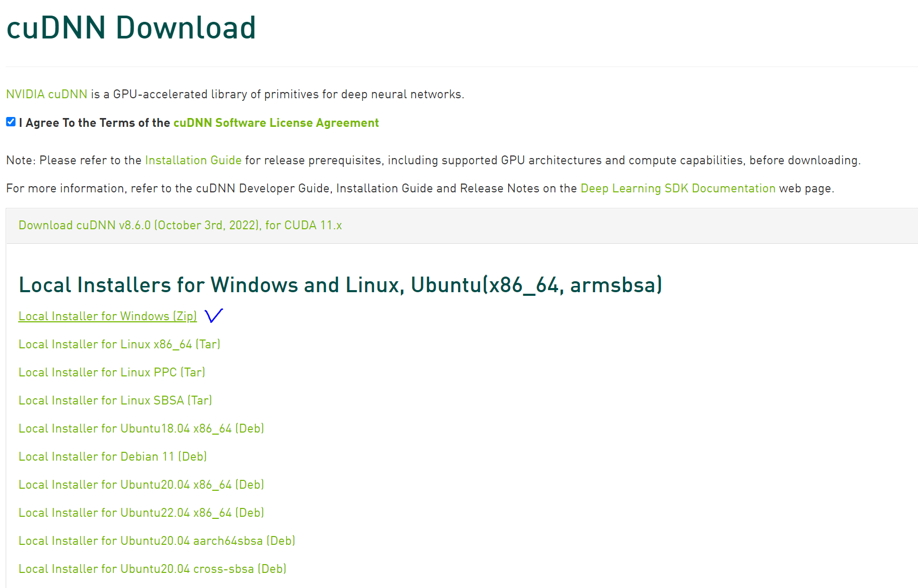Download Local Installer for Windows (Zip)
The height and width of the screenshot is (588, 918).
108,316
